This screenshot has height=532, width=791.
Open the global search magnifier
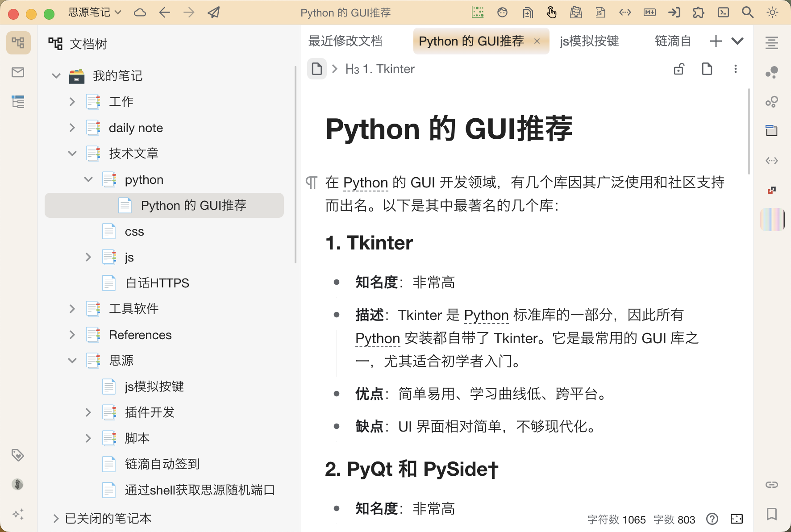[748, 12]
